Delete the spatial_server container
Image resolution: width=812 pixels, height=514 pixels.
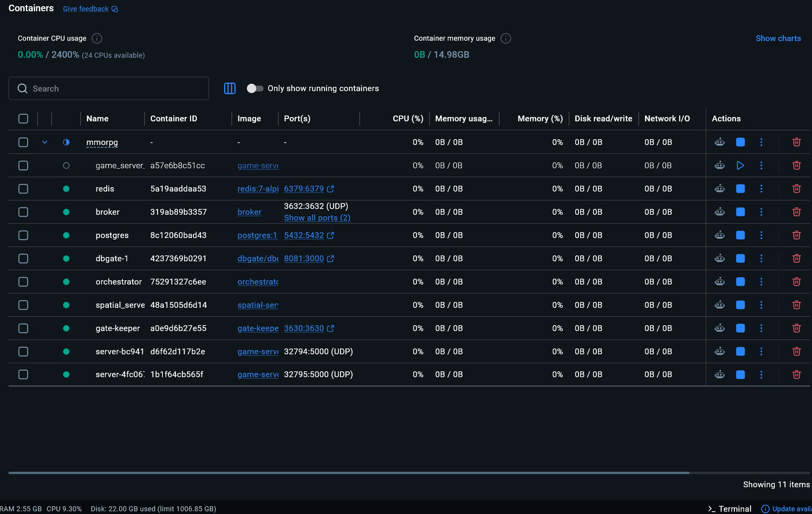pyautogui.click(x=796, y=305)
